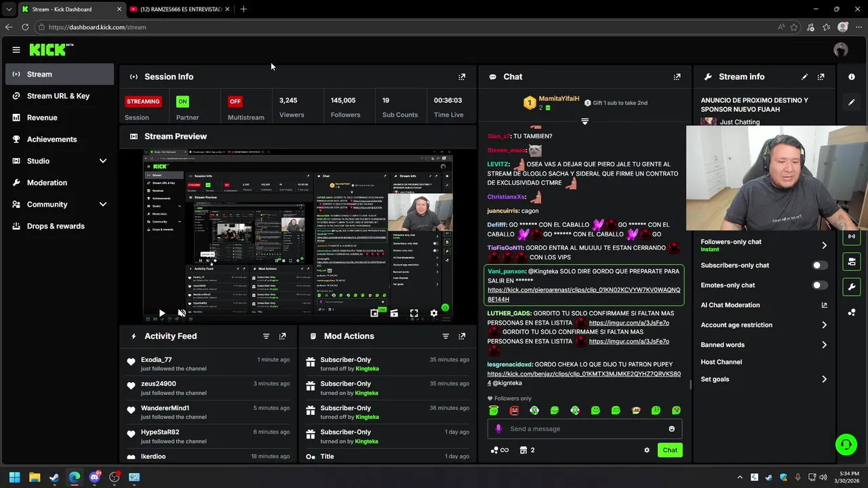Click the Send a message field

tap(585, 428)
